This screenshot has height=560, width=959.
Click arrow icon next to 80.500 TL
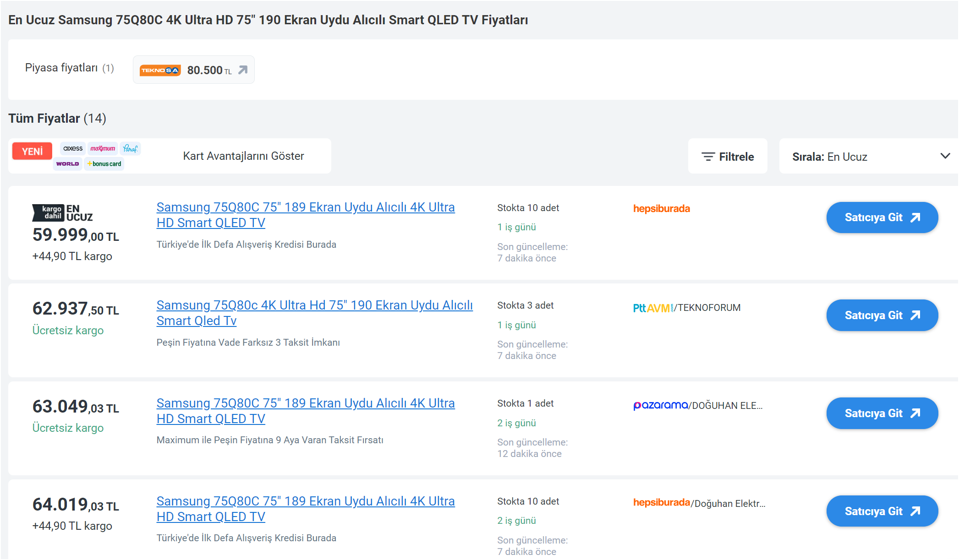click(x=243, y=70)
